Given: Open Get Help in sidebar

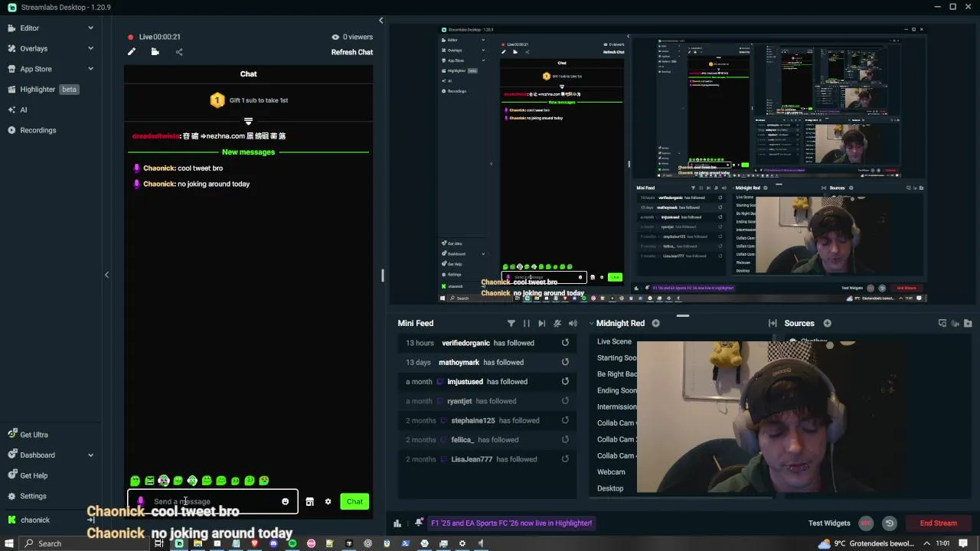Looking at the screenshot, I should point(34,475).
